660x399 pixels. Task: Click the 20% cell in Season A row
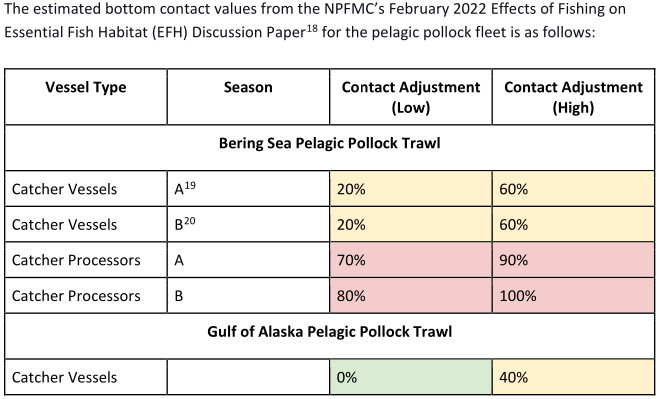(411, 189)
